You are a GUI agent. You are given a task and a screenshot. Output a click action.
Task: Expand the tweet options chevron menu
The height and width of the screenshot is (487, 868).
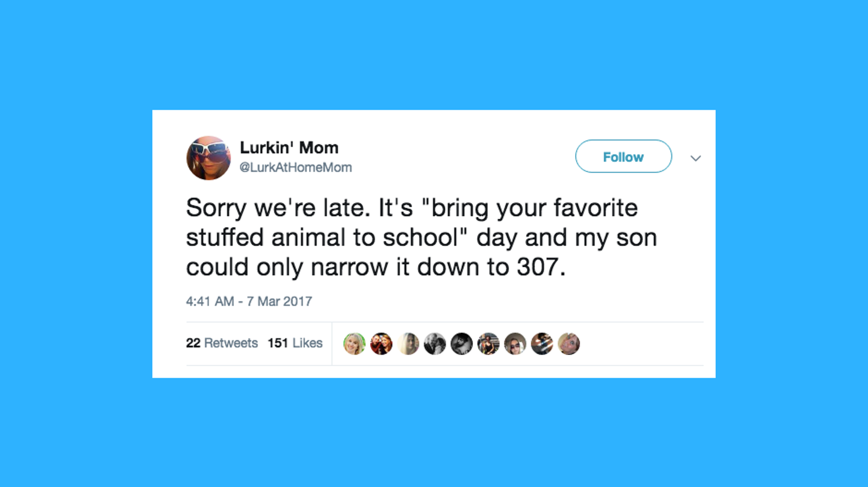click(696, 158)
